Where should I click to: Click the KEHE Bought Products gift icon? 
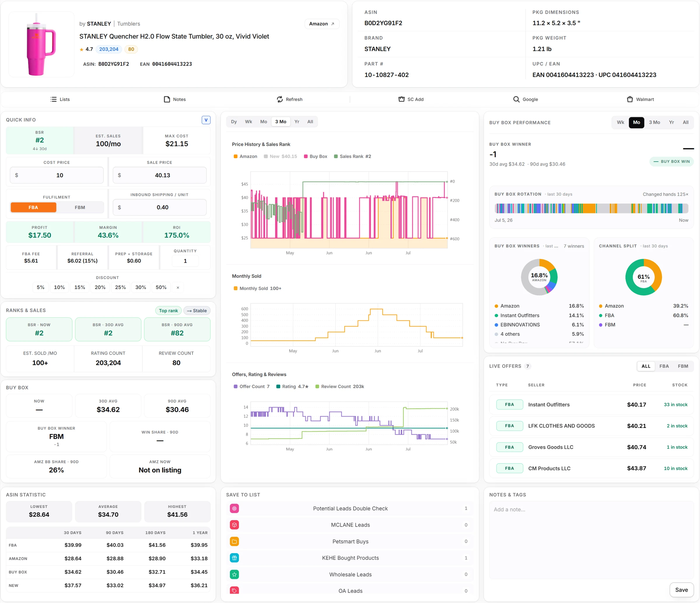pos(235,558)
